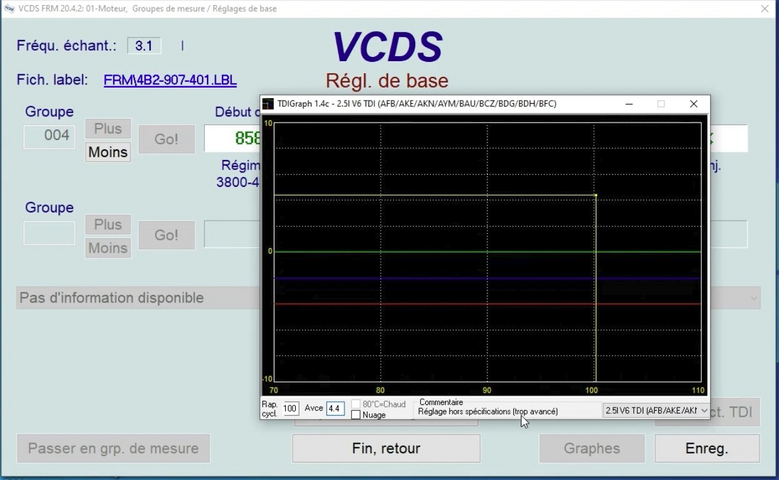Click Go! button for group 004
The height and width of the screenshot is (480, 779).
[166, 139]
